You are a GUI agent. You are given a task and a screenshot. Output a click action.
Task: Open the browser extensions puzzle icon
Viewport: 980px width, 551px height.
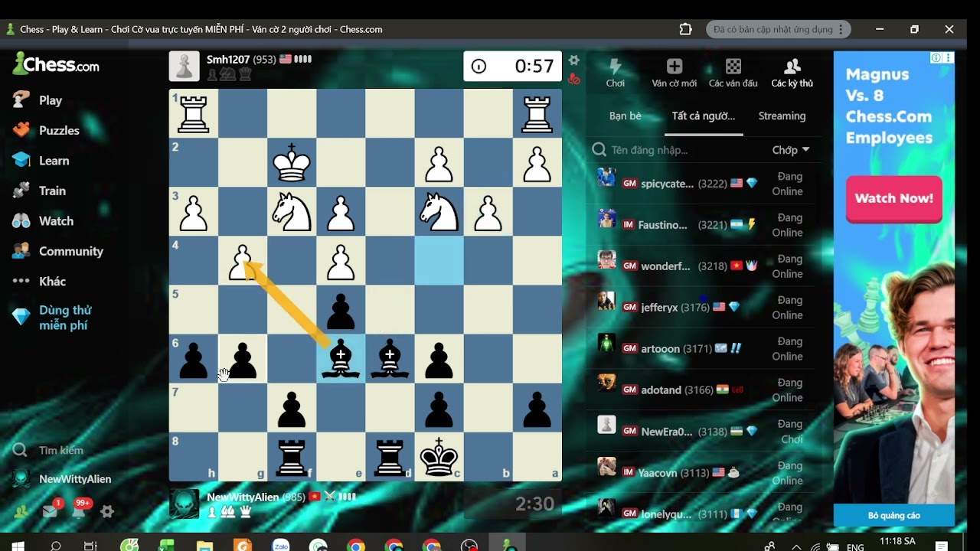[685, 29]
